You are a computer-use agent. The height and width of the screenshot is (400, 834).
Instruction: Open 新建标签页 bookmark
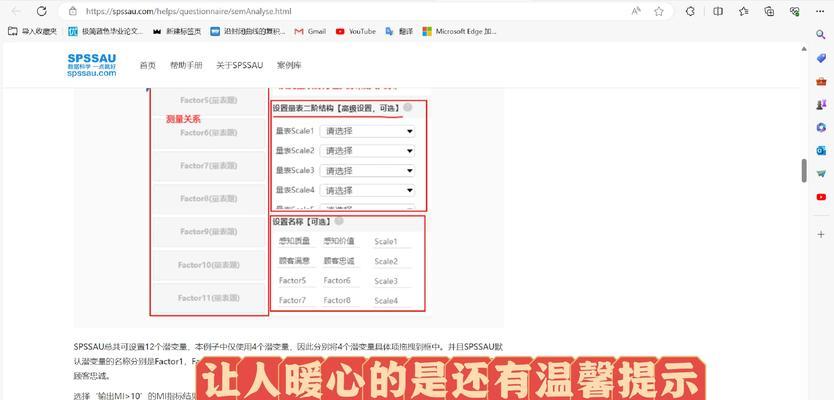click(177, 31)
